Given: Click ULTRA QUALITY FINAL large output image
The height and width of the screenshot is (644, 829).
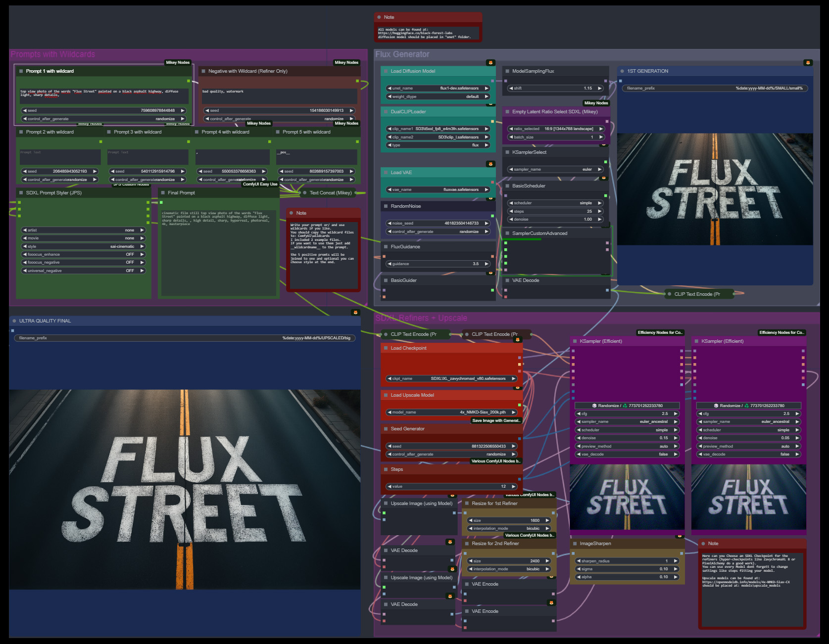Looking at the screenshot, I should click(x=185, y=489).
